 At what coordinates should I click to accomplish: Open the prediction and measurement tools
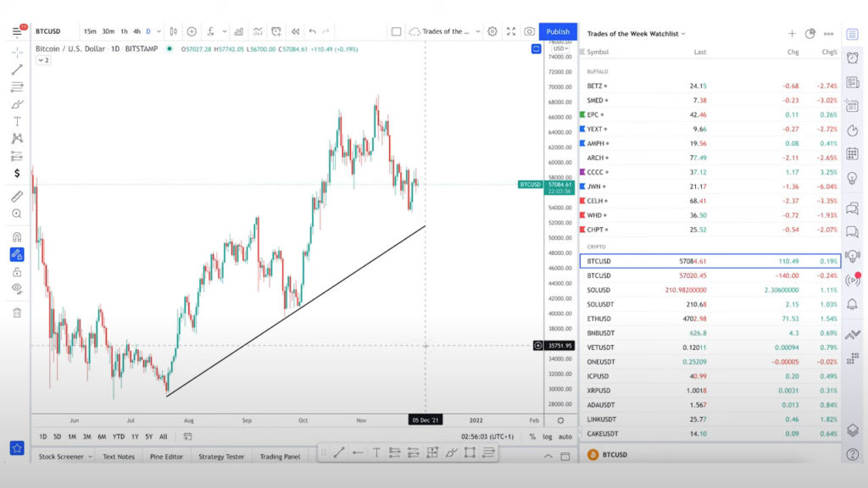click(x=17, y=156)
